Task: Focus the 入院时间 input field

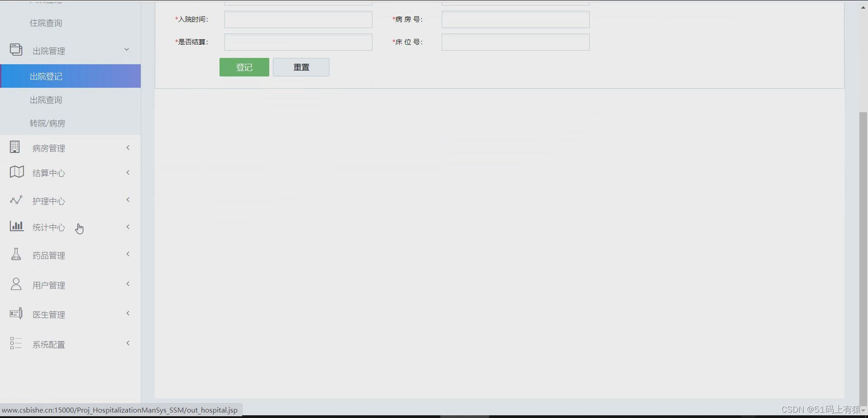Action: [298, 19]
